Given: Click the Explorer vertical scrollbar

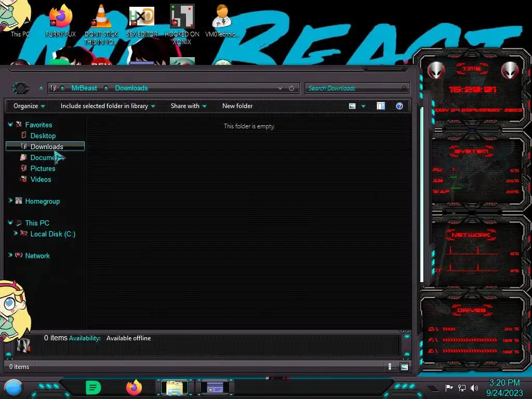Looking at the screenshot, I should point(422,195).
